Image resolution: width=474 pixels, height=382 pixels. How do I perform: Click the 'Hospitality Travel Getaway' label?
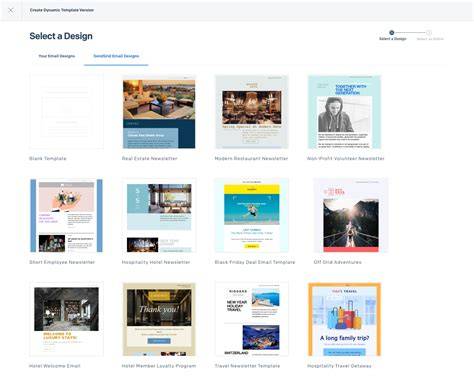339,366
